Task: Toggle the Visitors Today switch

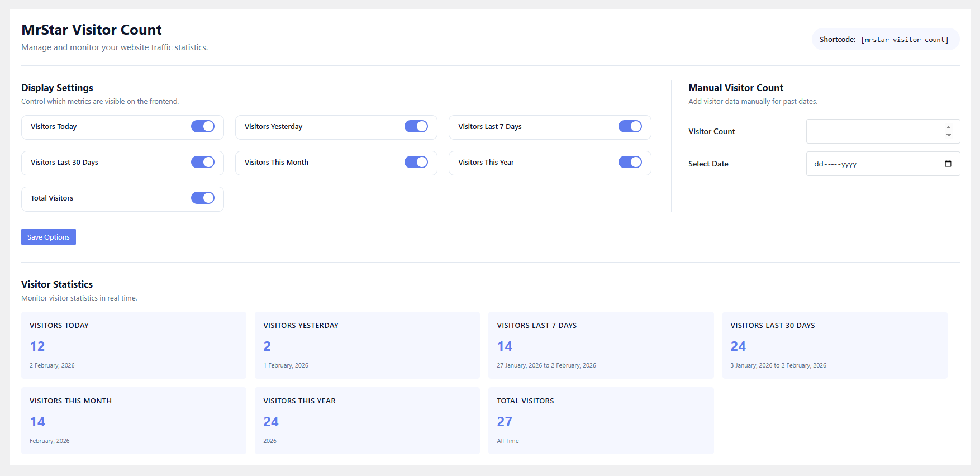Action: click(x=202, y=126)
